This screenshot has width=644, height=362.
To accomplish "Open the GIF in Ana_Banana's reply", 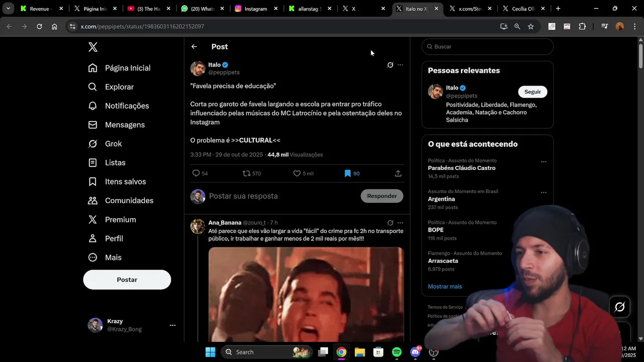I will pyautogui.click(x=306, y=295).
